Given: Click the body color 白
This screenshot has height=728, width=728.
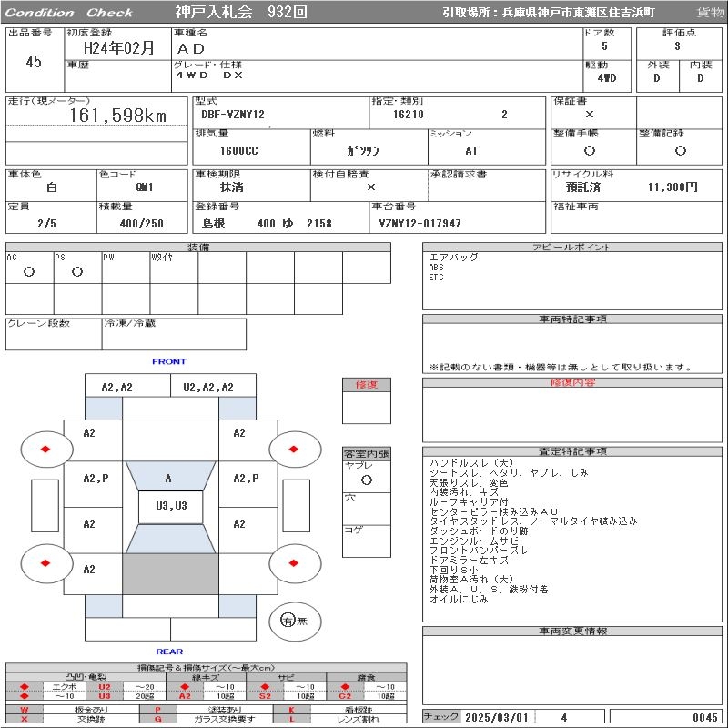Looking at the screenshot, I should click(x=52, y=187).
